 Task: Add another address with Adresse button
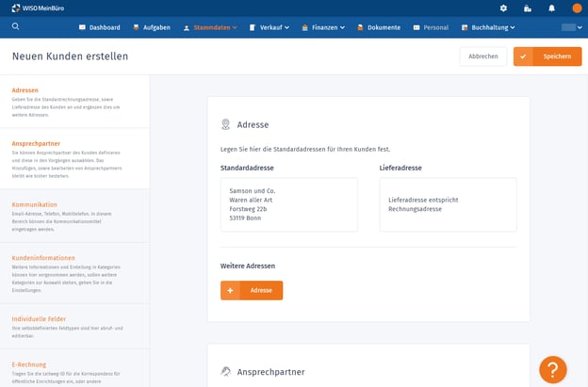point(252,290)
